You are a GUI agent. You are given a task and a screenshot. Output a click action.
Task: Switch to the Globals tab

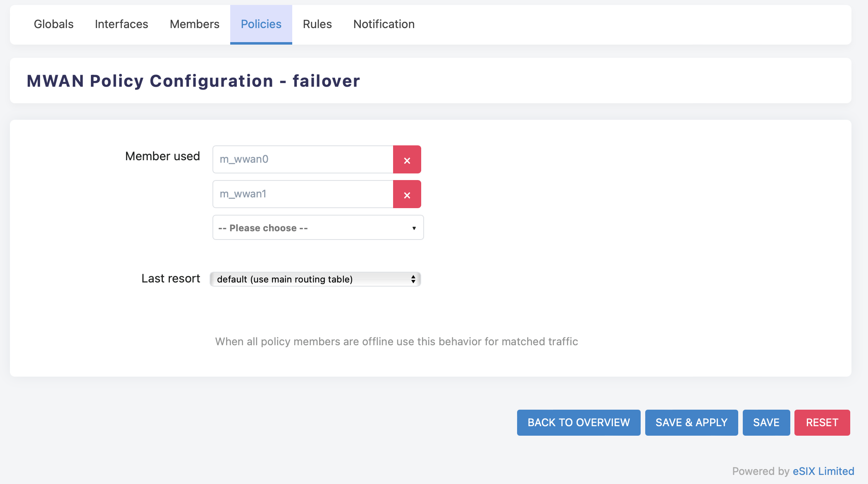54,24
